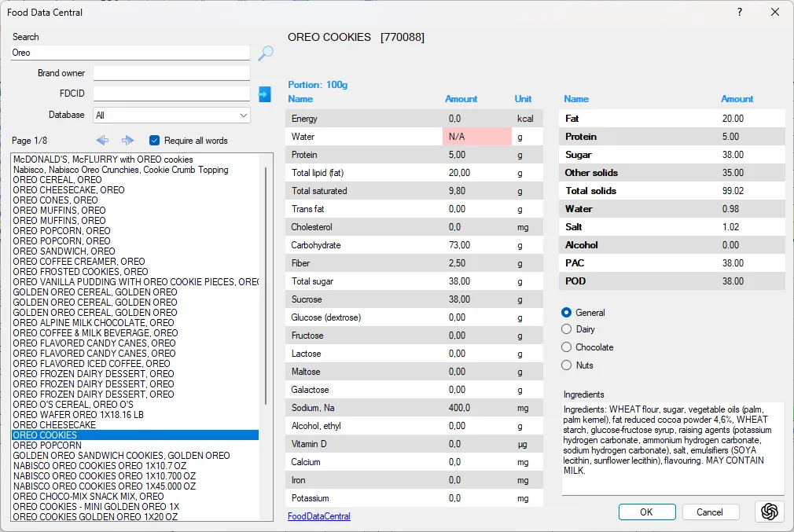Select OREO COFFEE CREAMER, OREO entry

79,261
